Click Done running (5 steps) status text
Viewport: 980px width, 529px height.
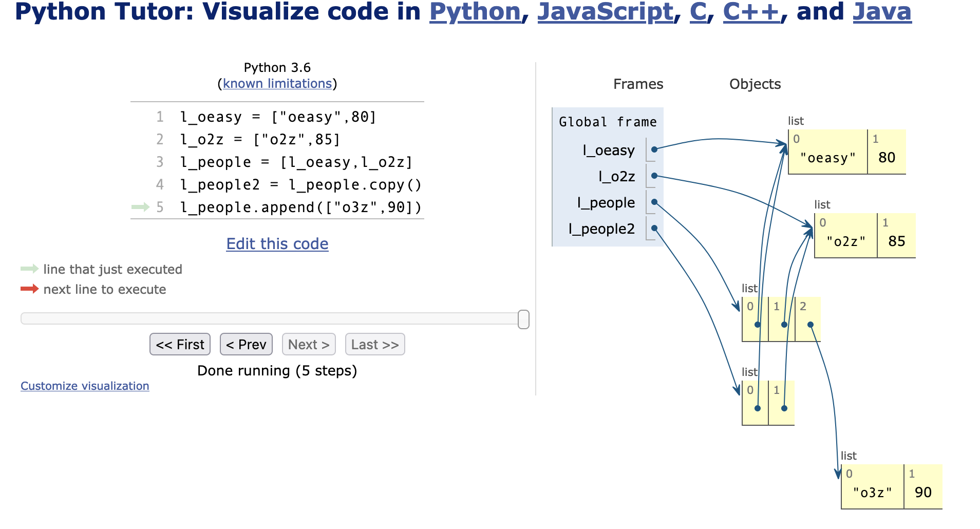point(277,371)
